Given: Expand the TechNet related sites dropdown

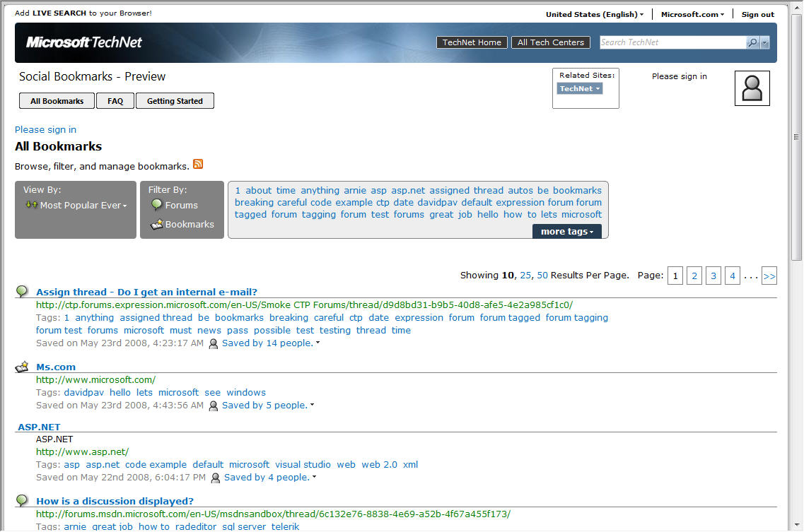Looking at the screenshot, I should [x=579, y=89].
